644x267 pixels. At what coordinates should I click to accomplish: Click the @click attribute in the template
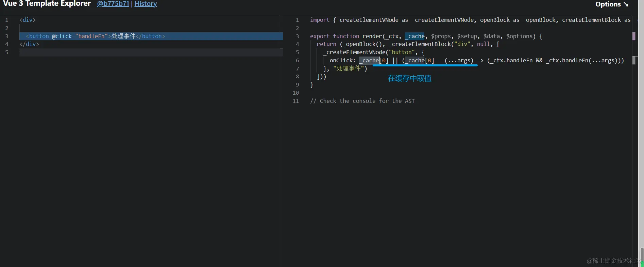pyautogui.click(x=62, y=36)
